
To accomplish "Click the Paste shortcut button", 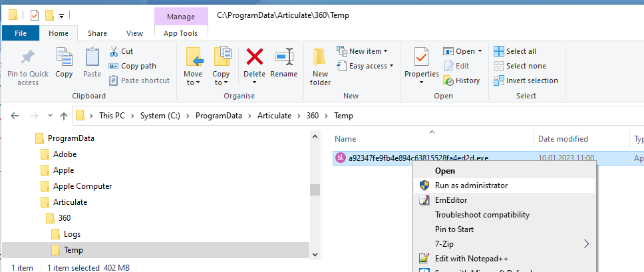I will click(139, 81).
